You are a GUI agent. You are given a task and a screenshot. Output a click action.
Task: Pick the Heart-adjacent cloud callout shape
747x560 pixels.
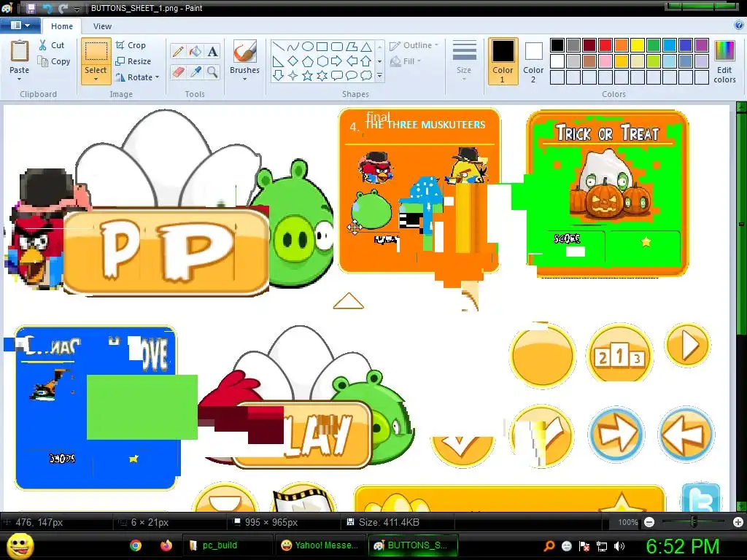[x=366, y=75]
